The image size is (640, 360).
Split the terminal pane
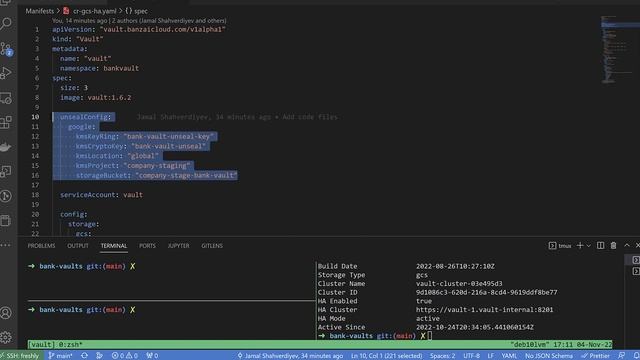click(x=600, y=245)
